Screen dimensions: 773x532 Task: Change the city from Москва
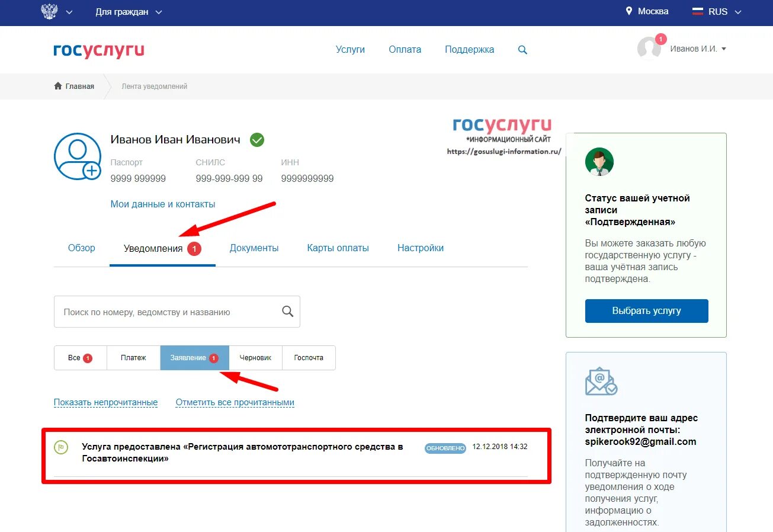(x=653, y=11)
